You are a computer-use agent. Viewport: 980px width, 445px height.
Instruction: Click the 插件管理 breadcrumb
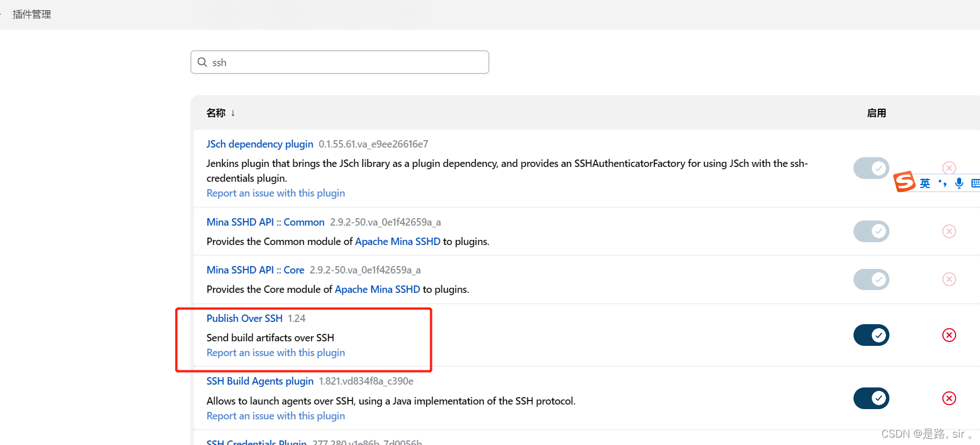pos(32,14)
